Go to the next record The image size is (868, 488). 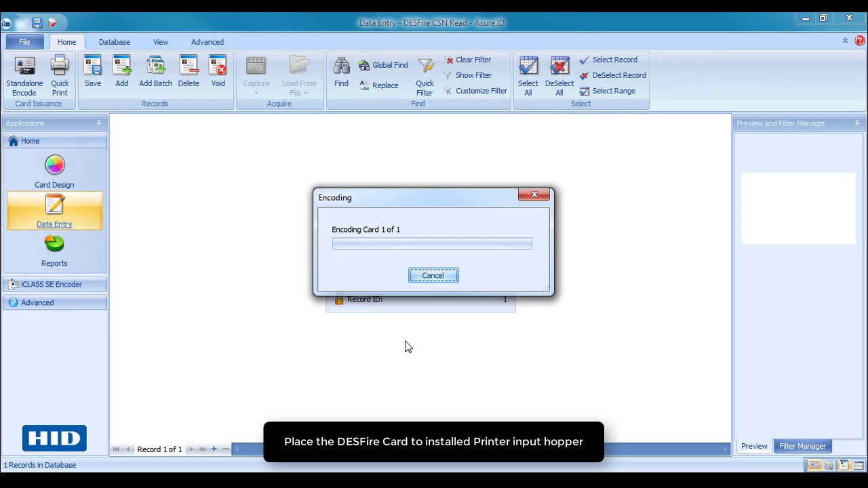pos(191,449)
